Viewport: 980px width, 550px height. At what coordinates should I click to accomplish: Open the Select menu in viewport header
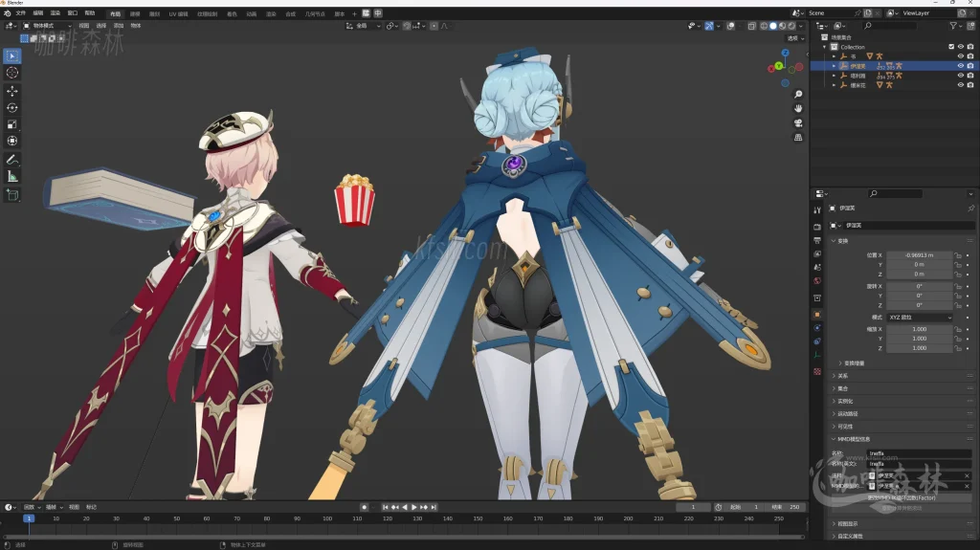pos(101,26)
